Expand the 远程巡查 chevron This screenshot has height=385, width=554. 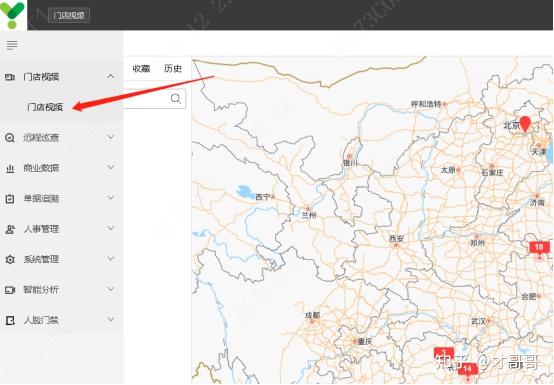click(x=111, y=137)
